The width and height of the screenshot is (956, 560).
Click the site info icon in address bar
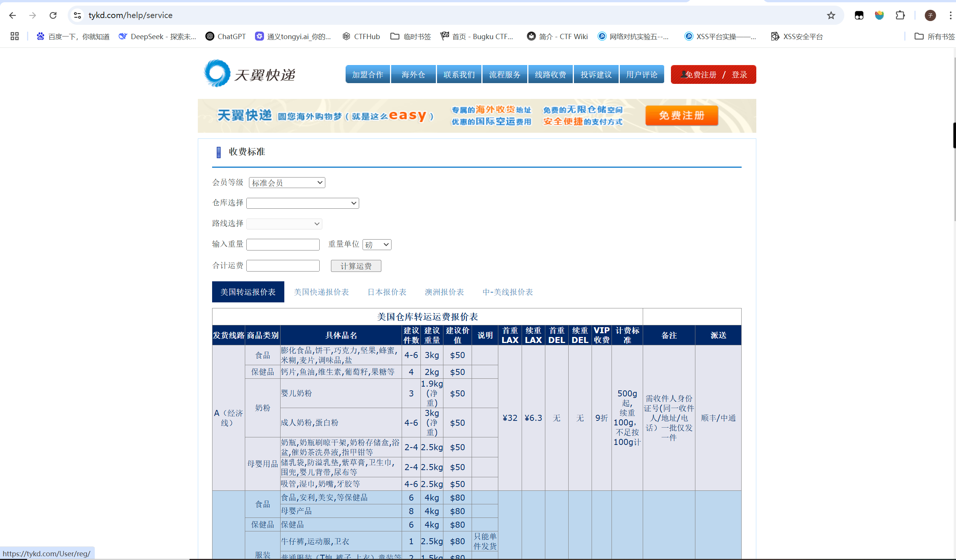click(x=77, y=15)
